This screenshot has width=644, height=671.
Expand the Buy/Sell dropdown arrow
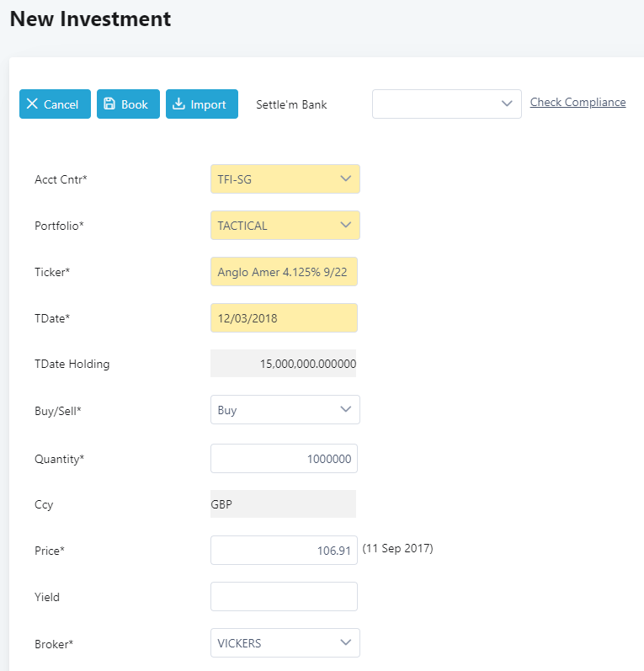346,409
